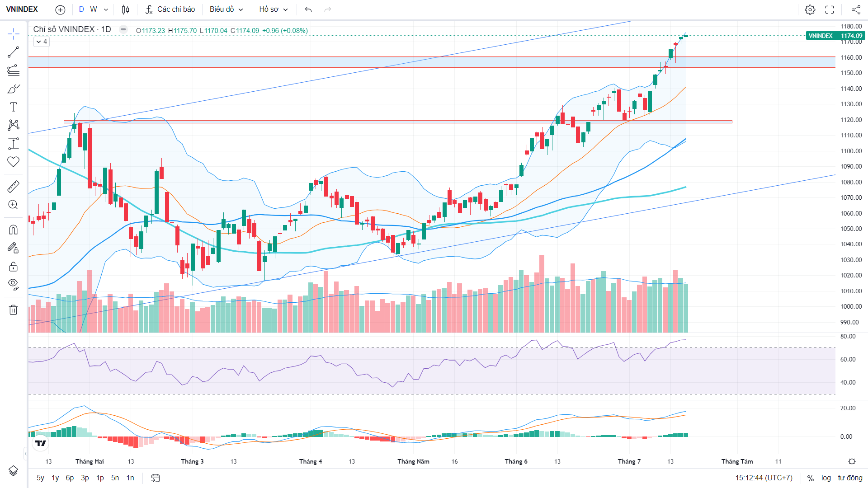Select the ruler measure tool

[x=14, y=186]
